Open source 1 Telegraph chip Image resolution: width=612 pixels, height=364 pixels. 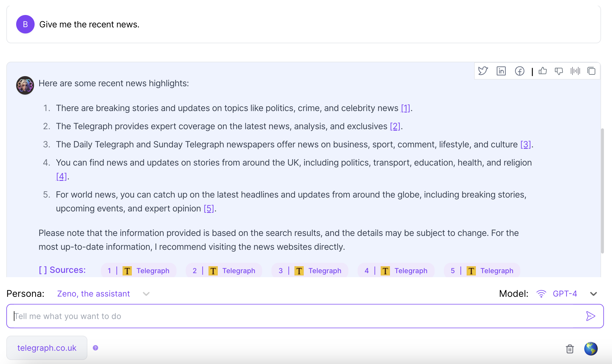pos(139,271)
